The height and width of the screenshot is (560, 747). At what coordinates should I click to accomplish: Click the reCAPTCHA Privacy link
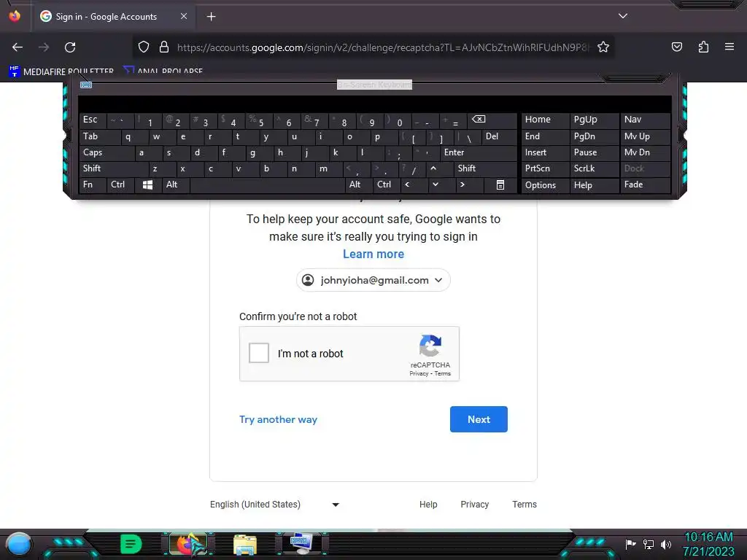pos(419,374)
